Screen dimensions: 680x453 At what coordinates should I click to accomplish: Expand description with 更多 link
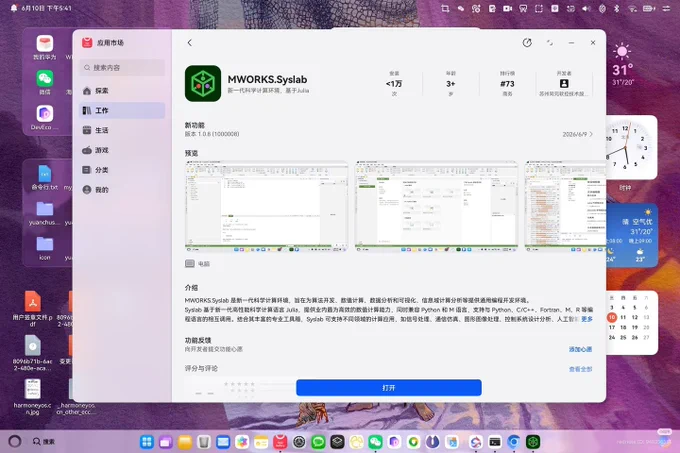tap(587, 319)
